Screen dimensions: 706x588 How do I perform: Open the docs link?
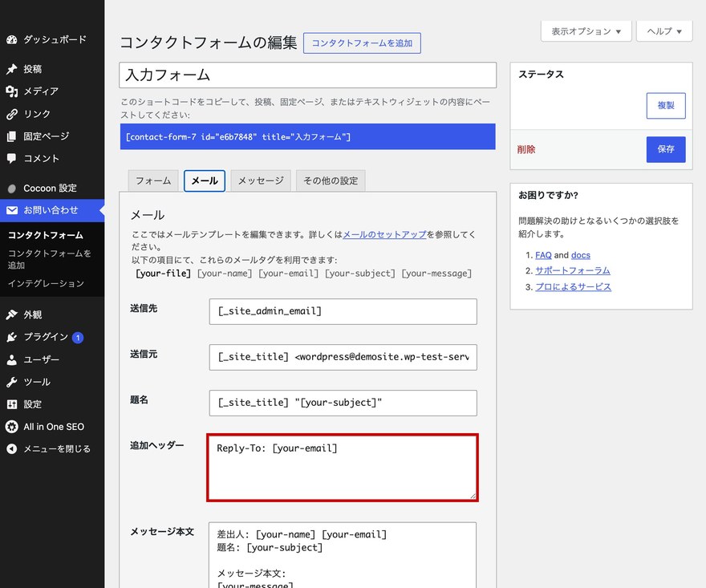[x=580, y=255]
